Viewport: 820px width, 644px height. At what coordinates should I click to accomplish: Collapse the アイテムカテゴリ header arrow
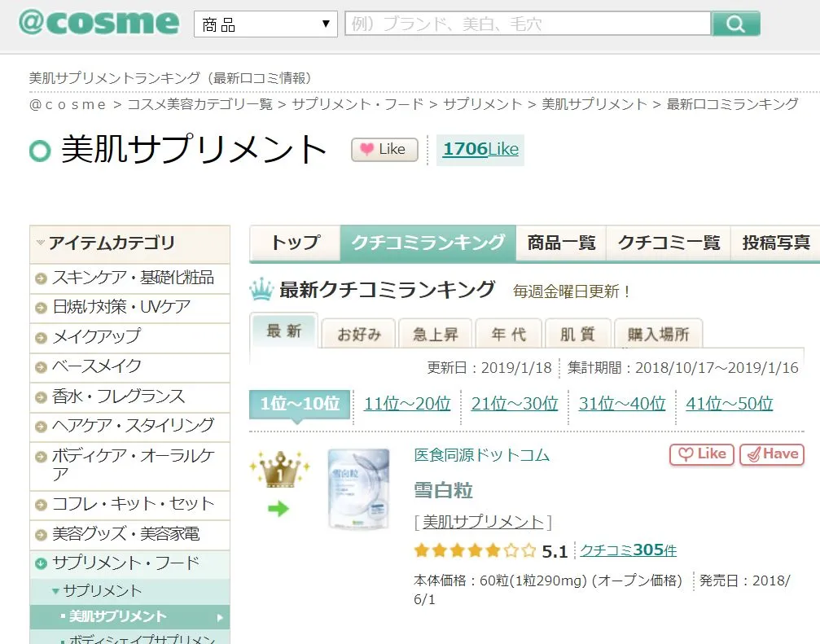click(x=40, y=243)
